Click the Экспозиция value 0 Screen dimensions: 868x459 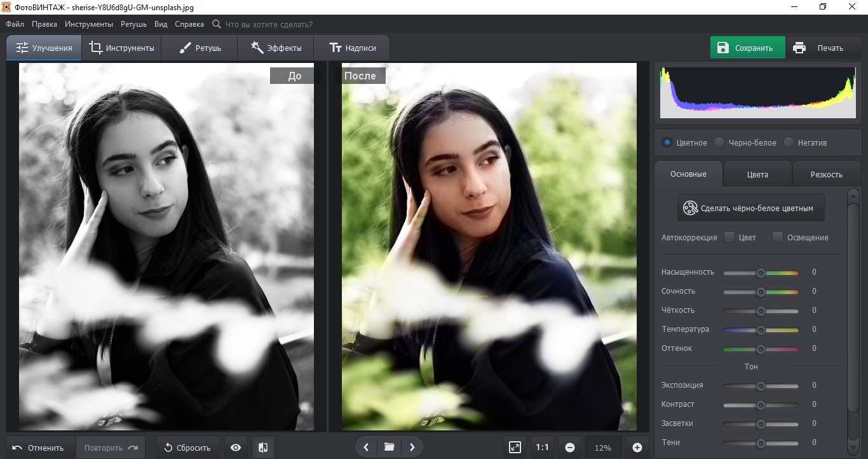pyautogui.click(x=814, y=385)
